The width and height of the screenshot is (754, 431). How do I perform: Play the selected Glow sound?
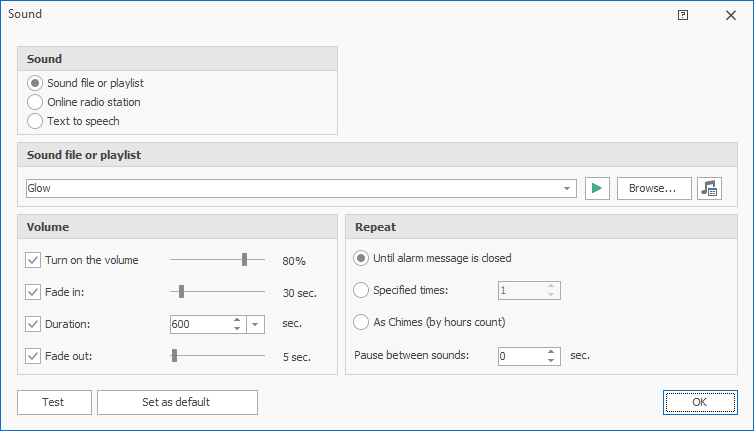click(x=598, y=188)
